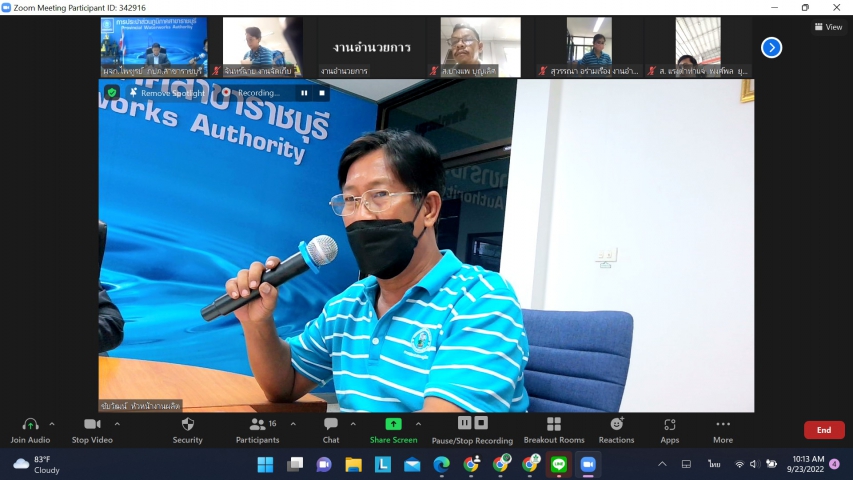Expand audio options caret

click(52, 424)
